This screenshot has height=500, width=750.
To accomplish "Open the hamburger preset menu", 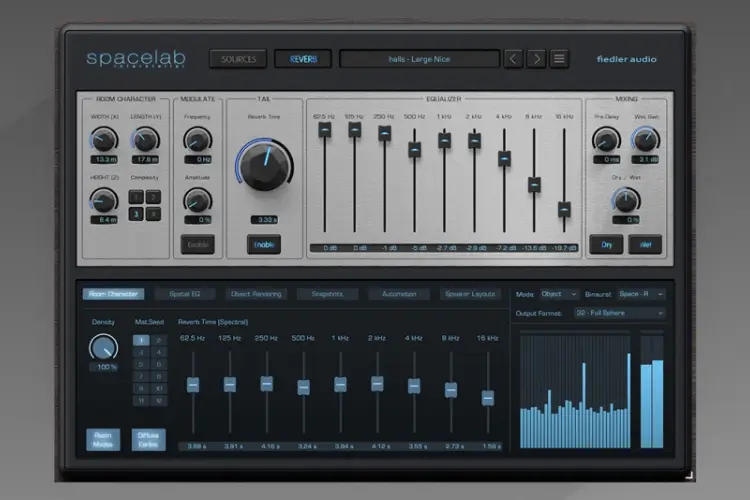I will (x=560, y=59).
